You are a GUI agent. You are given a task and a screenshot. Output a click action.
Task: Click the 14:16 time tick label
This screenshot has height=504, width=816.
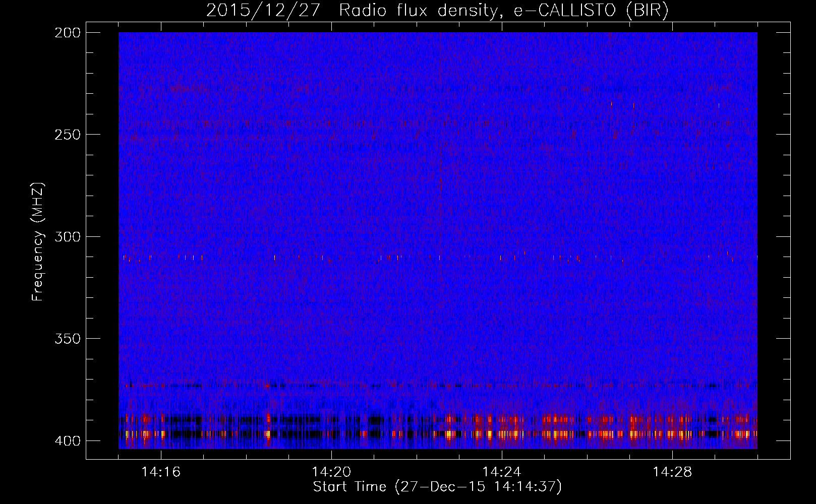161,472
